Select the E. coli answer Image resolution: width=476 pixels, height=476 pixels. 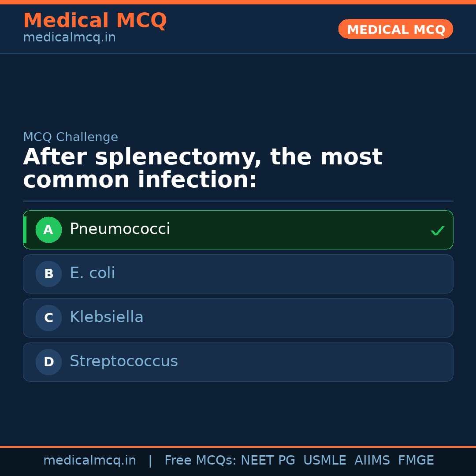pos(92,273)
